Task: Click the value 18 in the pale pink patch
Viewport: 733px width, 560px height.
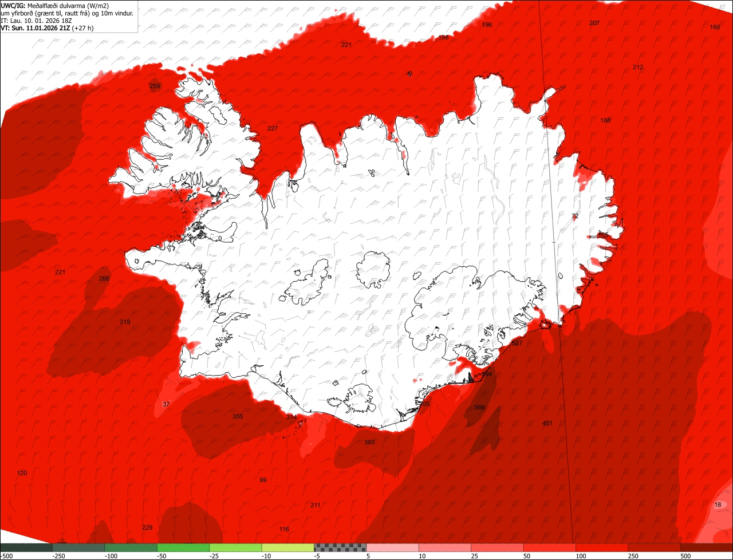Action: point(718,504)
